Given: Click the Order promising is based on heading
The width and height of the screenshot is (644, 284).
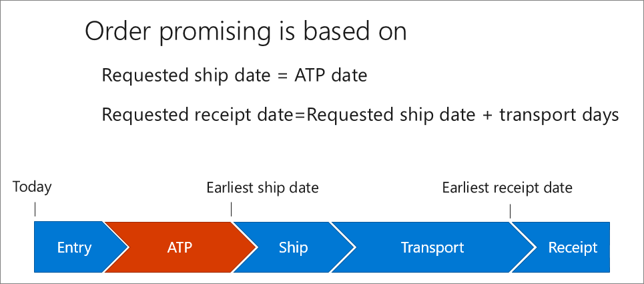Looking at the screenshot, I should tap(246, 33).
